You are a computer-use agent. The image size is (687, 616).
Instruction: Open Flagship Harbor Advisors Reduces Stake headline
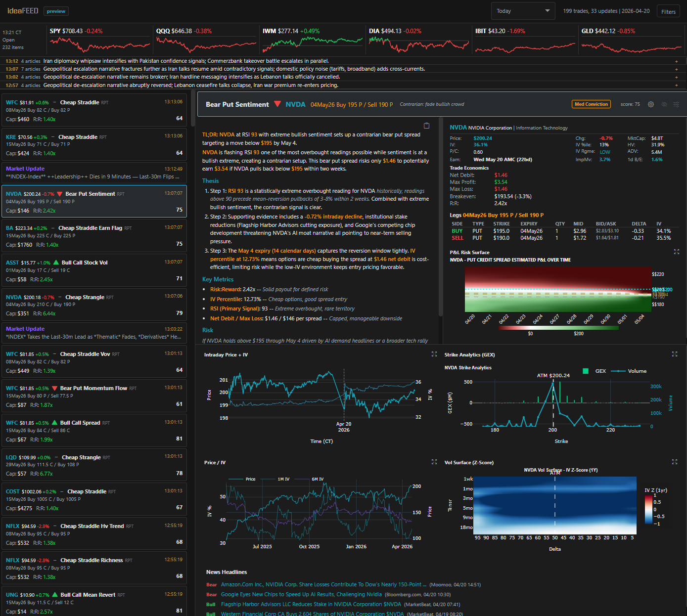(x=311, y=604)
